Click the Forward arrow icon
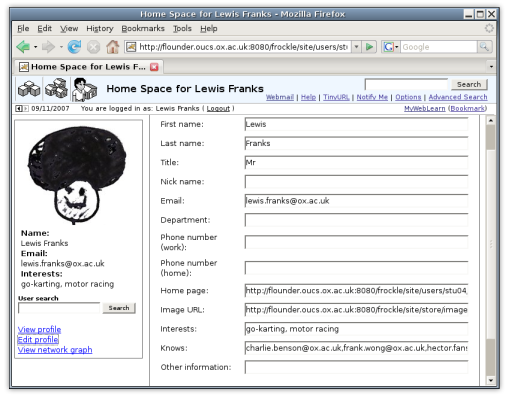This screenshot has width=508, height=395. point(48,47)
